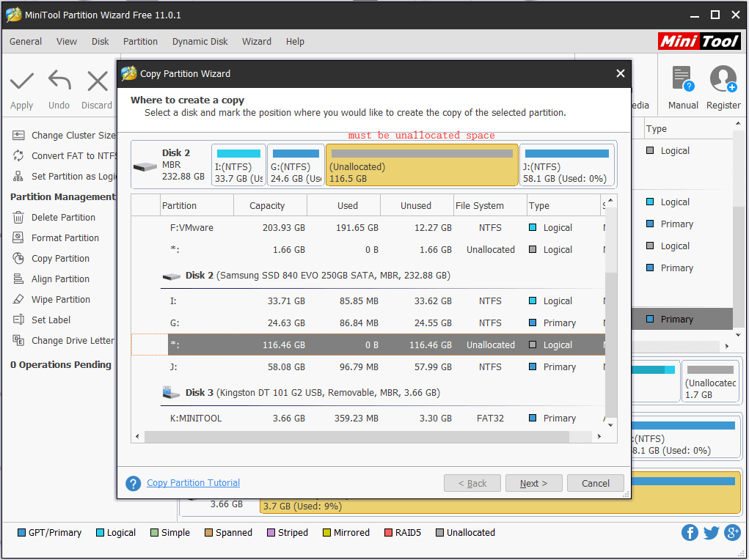
Task: Sort by the Used column header
Action: coord(343,206)
